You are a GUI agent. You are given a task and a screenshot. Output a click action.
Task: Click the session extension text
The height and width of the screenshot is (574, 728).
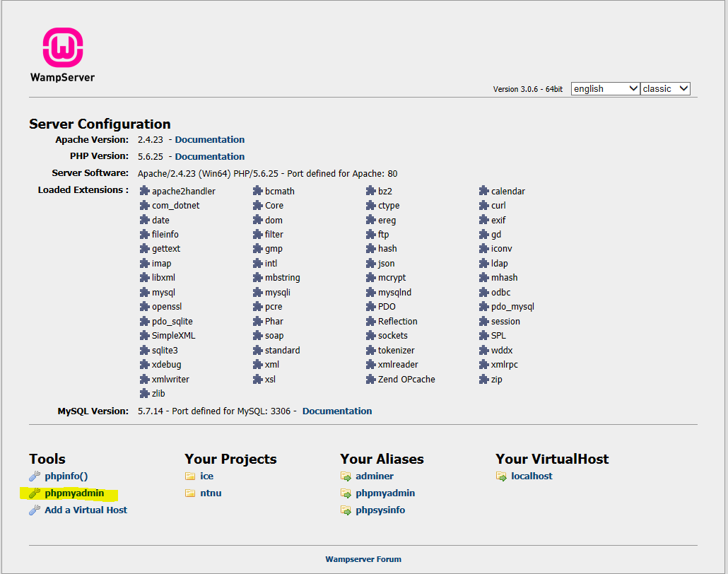tap(505, 322)
